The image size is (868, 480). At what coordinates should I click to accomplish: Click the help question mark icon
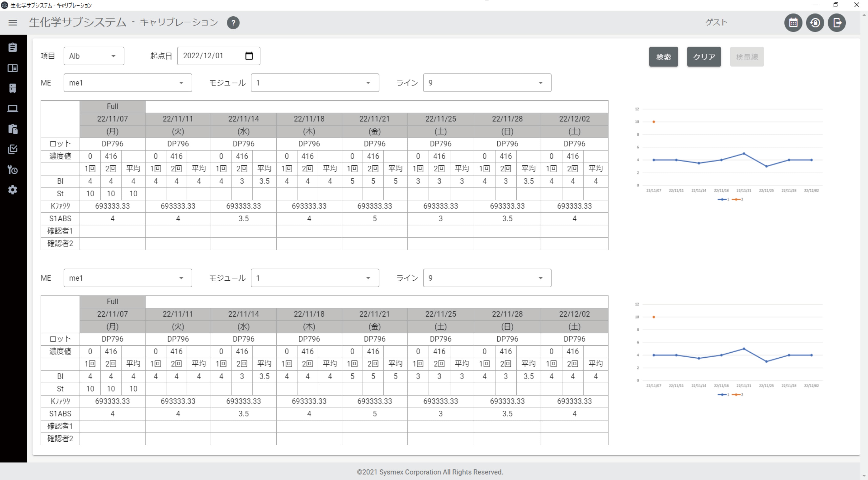[233, 23]
